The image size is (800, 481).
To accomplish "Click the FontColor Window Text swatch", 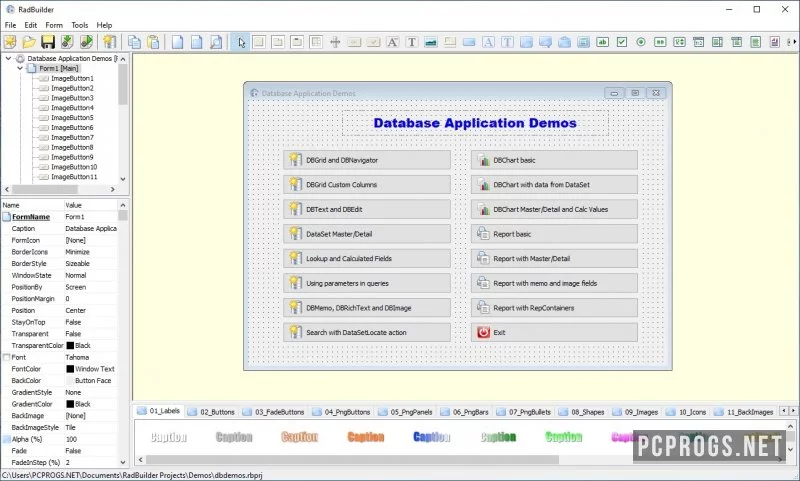I will 70,369.
